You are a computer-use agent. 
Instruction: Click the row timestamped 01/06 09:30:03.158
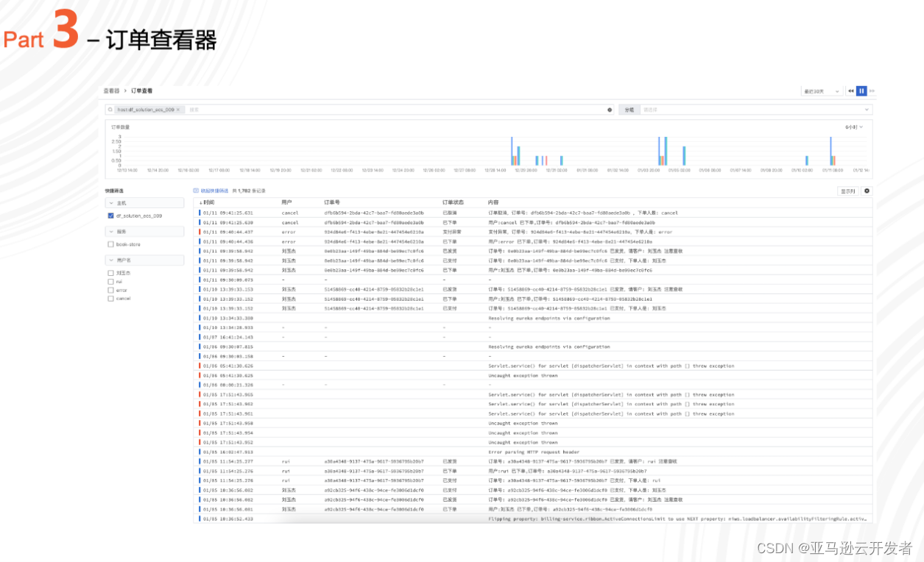(x=533, y=356)
